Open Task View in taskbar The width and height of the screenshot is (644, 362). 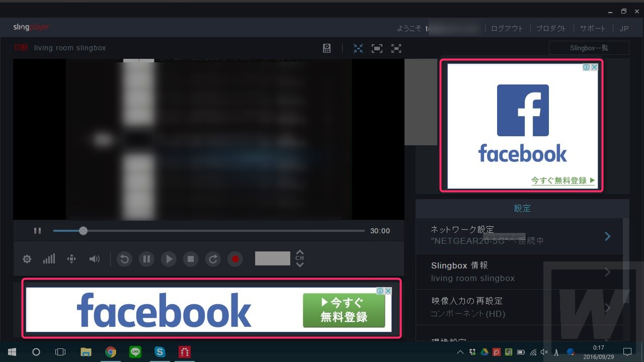tap(60, 352)
